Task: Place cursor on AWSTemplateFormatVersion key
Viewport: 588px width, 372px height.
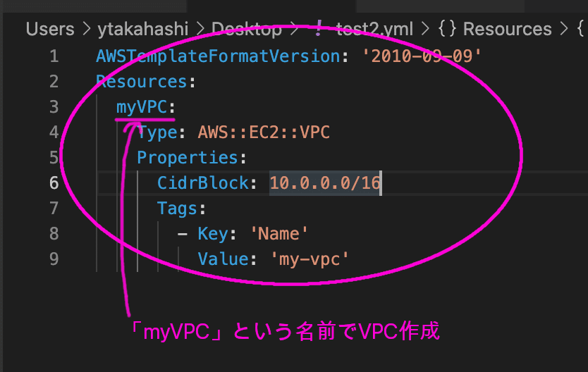Action: [x=218, y=56]
